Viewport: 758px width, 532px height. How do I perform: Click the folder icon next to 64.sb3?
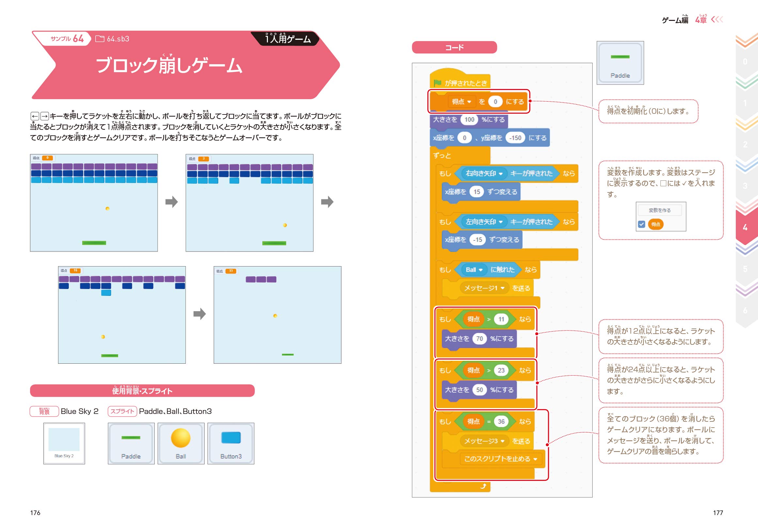[100, 39]
